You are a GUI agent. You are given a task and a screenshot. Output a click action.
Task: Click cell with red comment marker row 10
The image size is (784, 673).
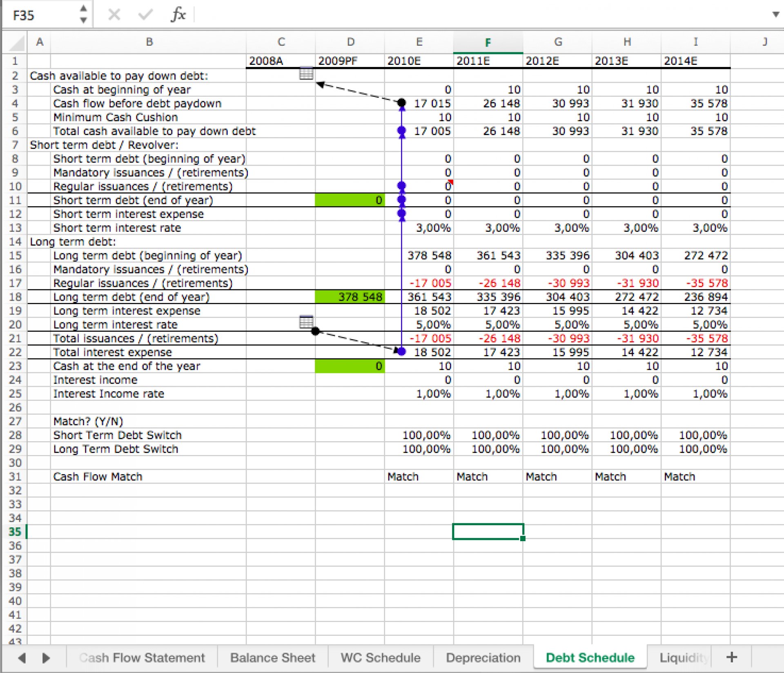pyautogui.click(x=419, y=187)
